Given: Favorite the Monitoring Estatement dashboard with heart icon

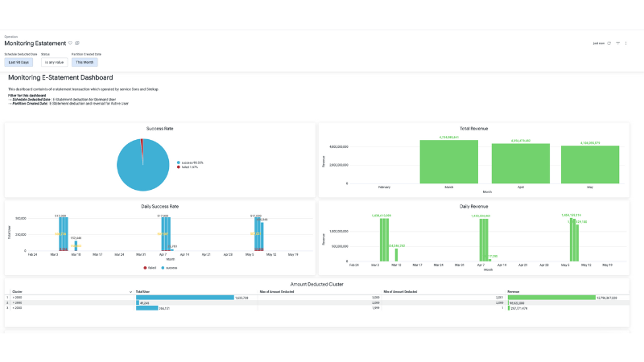Looking at the screenshot, I should (70, 43).
